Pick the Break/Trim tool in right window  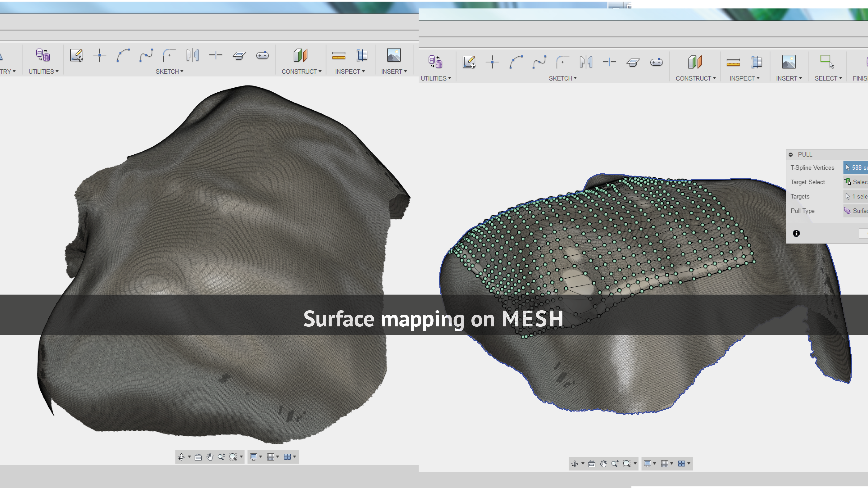[x=609, y=62]
